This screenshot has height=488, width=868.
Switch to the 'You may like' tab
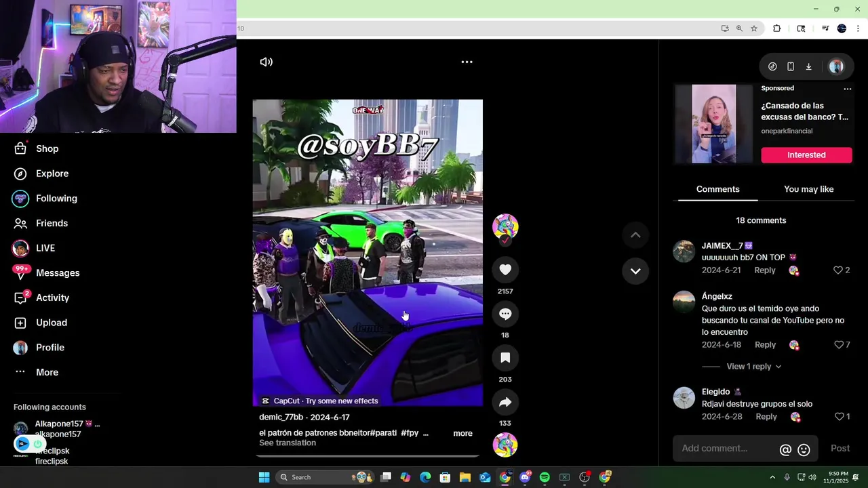pyautogui.click(x=808, y=189)
